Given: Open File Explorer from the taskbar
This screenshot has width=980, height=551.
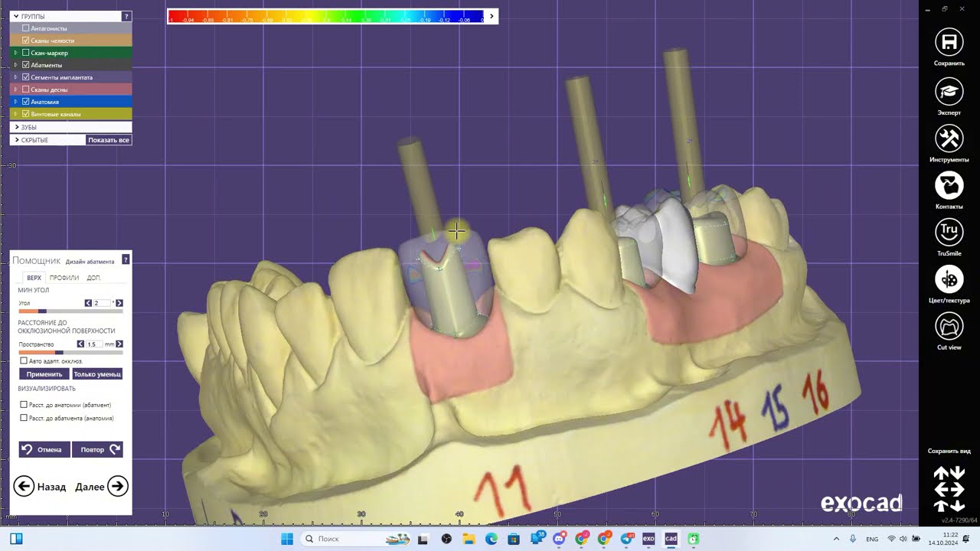Looking at the screenshot, I should pos(469,539).
